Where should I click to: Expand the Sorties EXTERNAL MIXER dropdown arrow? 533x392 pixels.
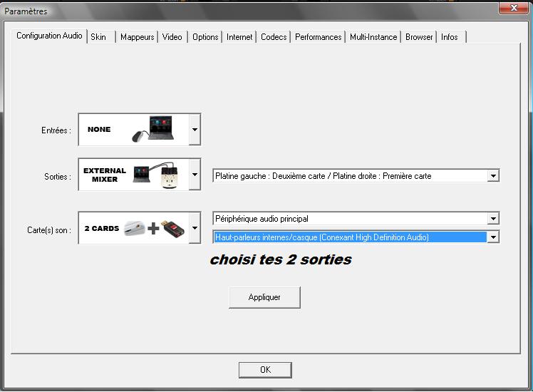[x=195, y=175]
